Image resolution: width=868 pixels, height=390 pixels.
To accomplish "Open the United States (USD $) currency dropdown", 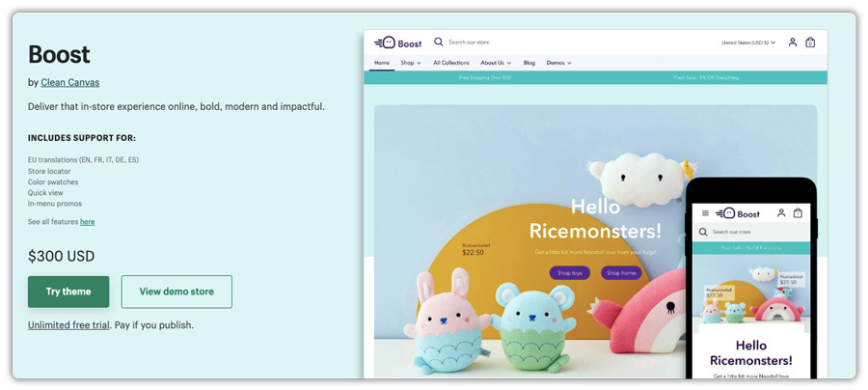I will 748,42.
